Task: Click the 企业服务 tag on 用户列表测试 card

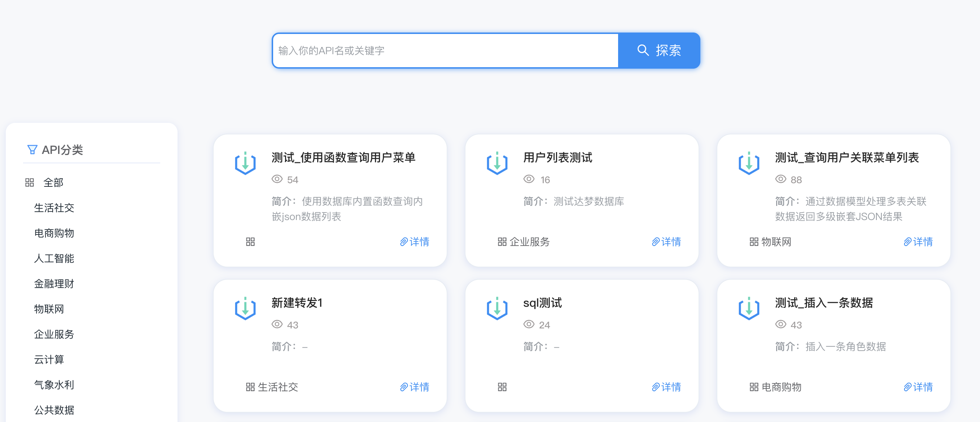Action: pos(529,241)
